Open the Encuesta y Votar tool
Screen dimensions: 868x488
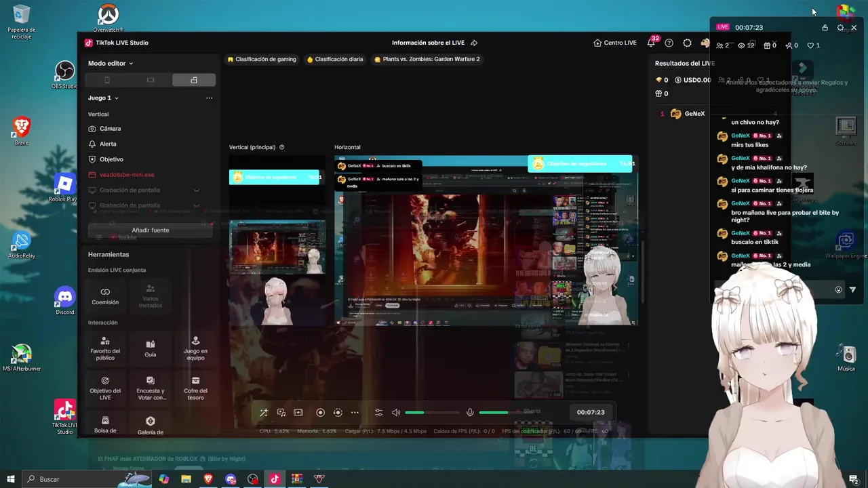click(151, 388)
